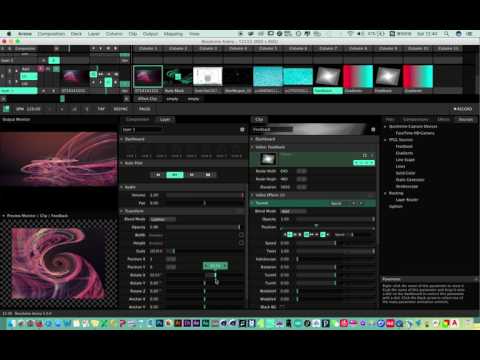Open Spotlight search in macOS menu bar
This screenshot has height=360, width=480.
pos(446,34)
